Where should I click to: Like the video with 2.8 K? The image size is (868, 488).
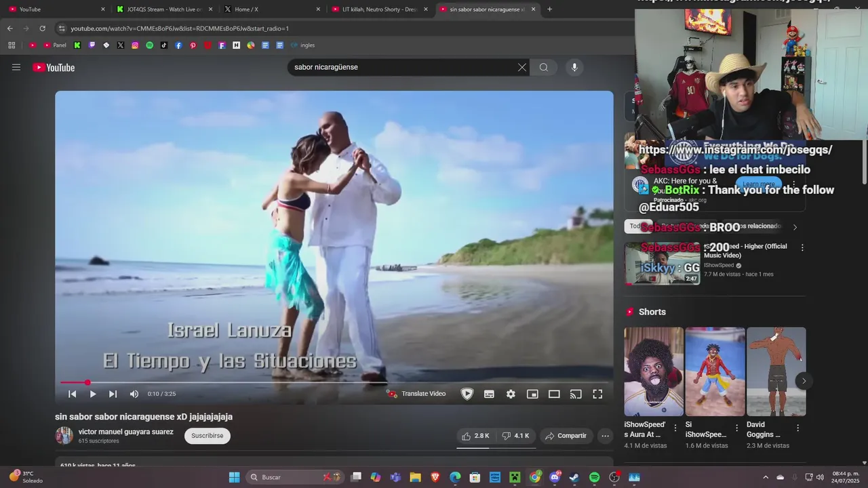pos(475,436)
